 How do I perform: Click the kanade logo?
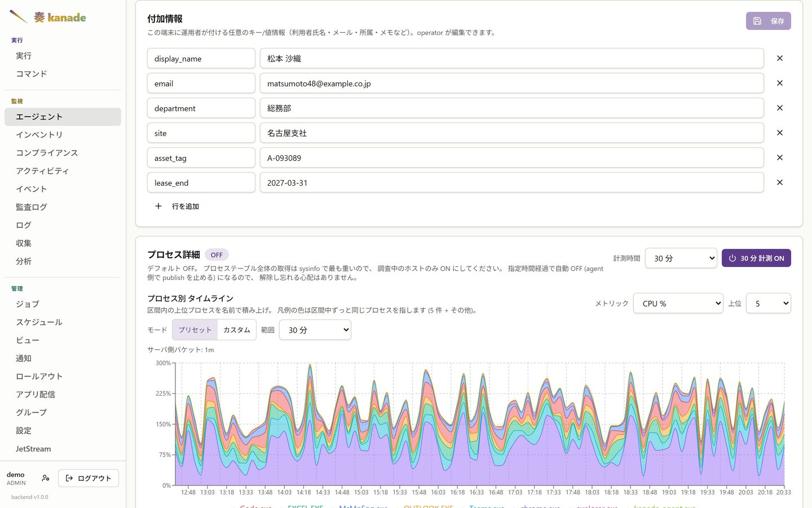click(x=47, y=17)
